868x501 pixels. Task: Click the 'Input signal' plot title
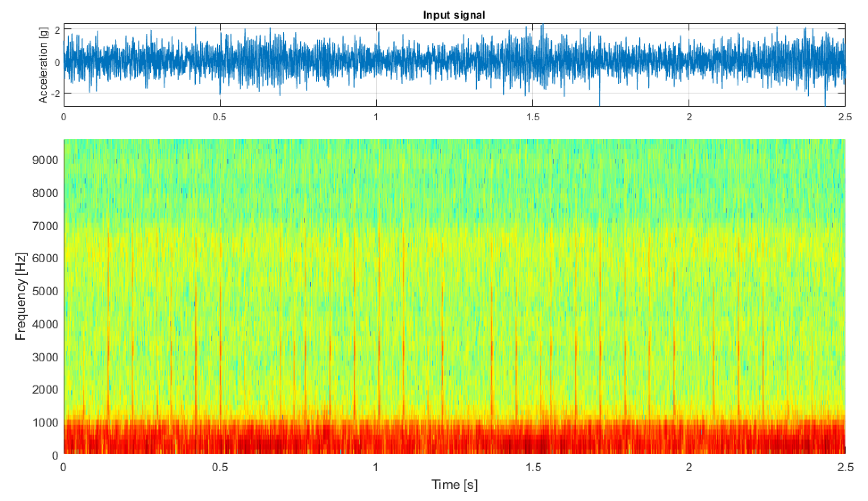[454, 15]
